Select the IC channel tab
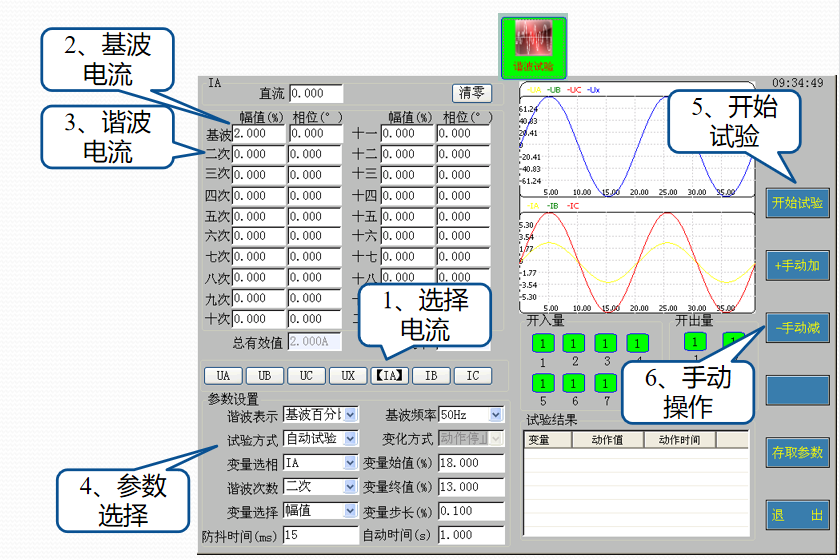The image size is (840, 560). 472,376
